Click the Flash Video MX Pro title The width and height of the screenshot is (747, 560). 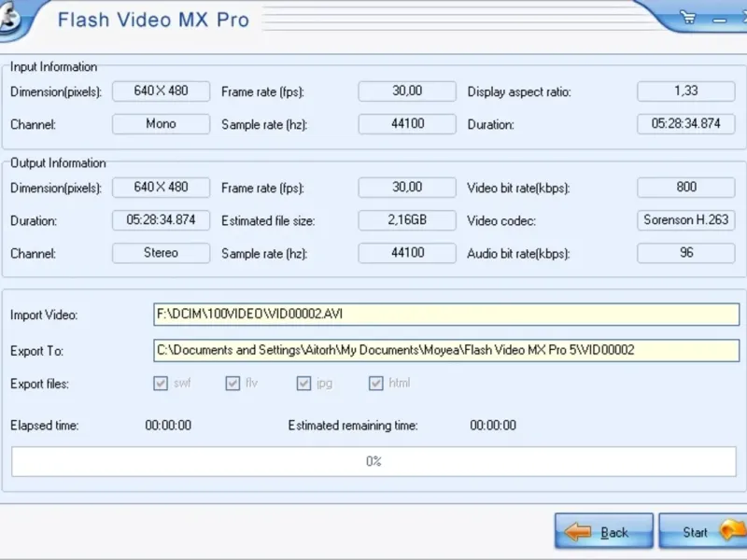pyautogui.click(x=153, y=20)
